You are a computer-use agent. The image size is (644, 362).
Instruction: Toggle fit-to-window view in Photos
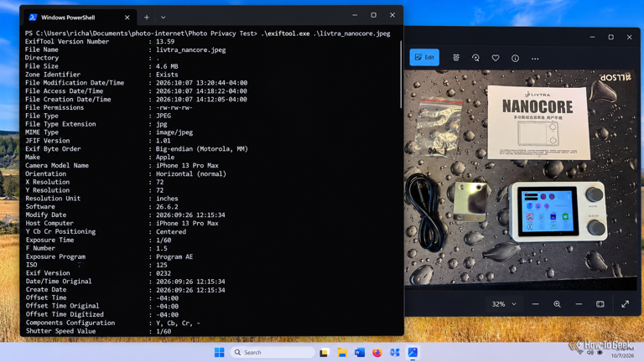point(600,304)
